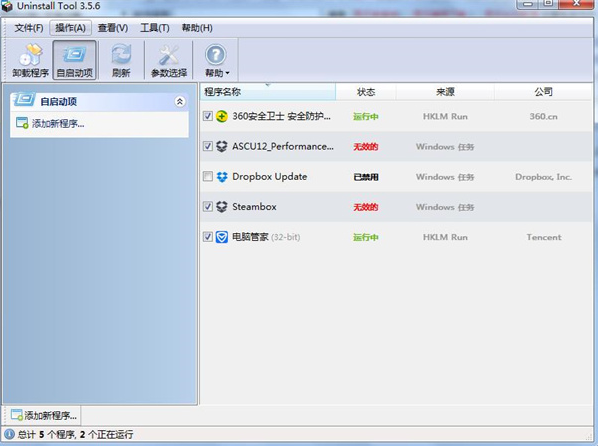Screen dimensions: 599x448
Task: Open the 查看(V) menu
Action: coord(113,28)
